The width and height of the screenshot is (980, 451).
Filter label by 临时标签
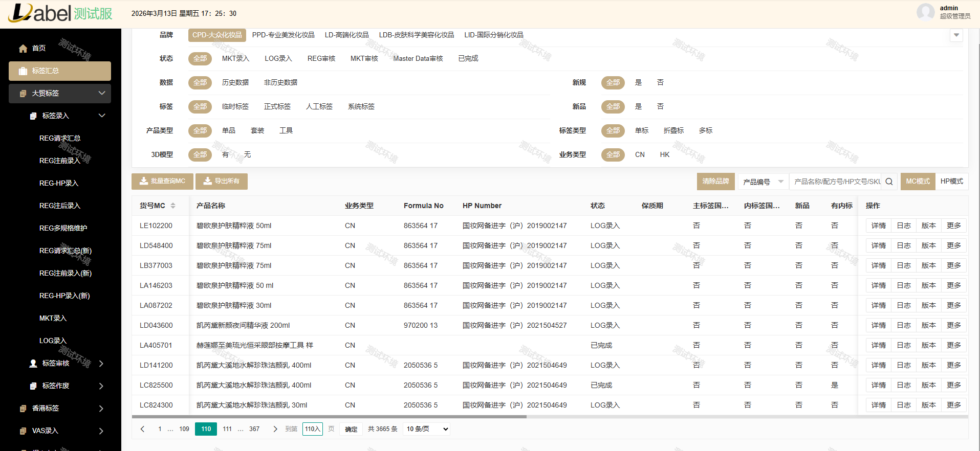(x=235, y=106)
